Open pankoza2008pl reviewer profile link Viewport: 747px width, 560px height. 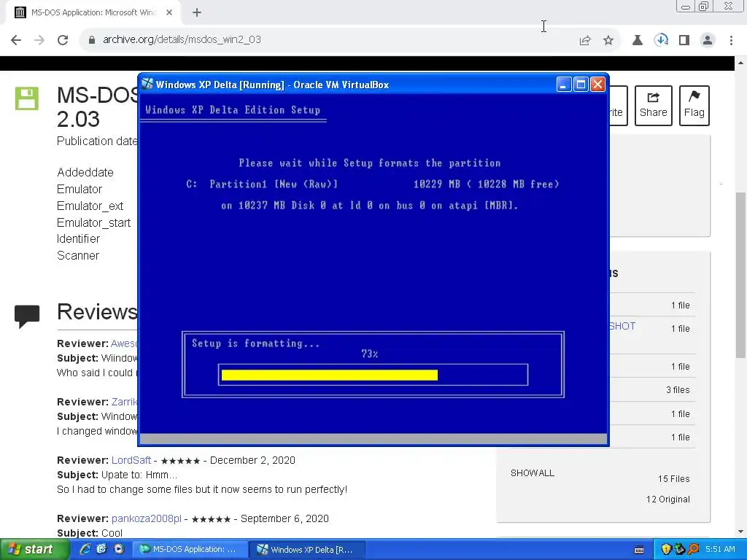[x=146, y=518]
